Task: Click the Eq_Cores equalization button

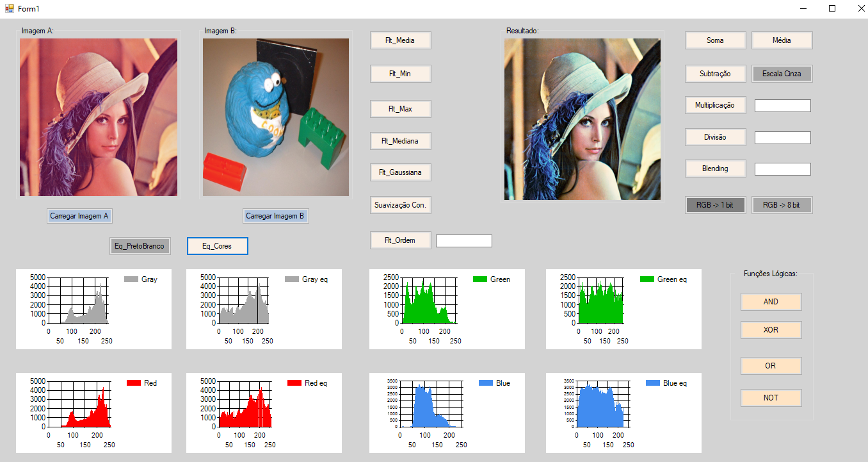Action: [x=217, y=245]
